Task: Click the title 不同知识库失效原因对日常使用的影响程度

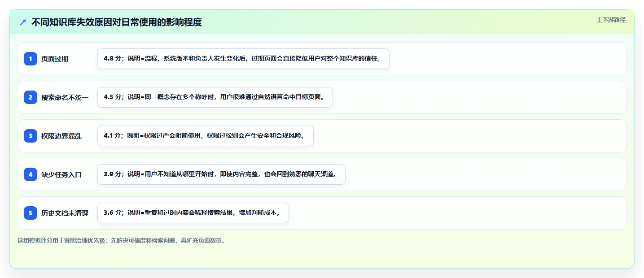Action: point(117,22)
